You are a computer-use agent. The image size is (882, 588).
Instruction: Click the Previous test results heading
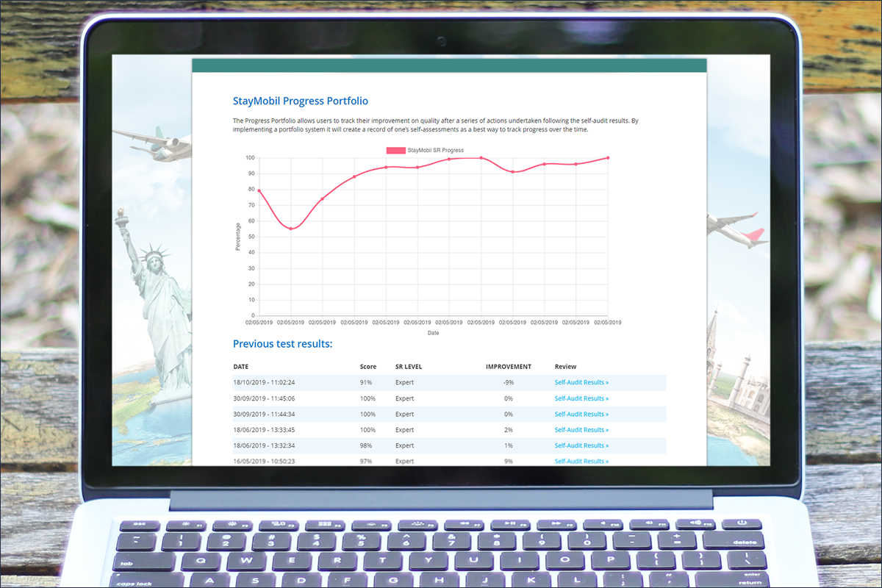click(x=282, y=344)
